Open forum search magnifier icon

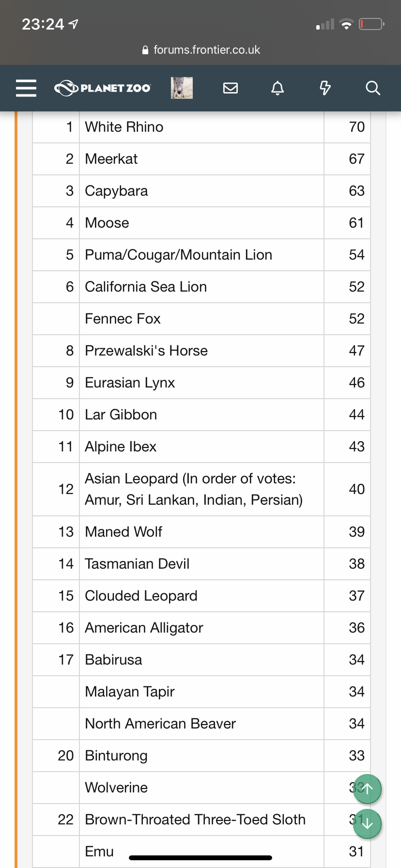pyautogui.click(x=372, y=88)
